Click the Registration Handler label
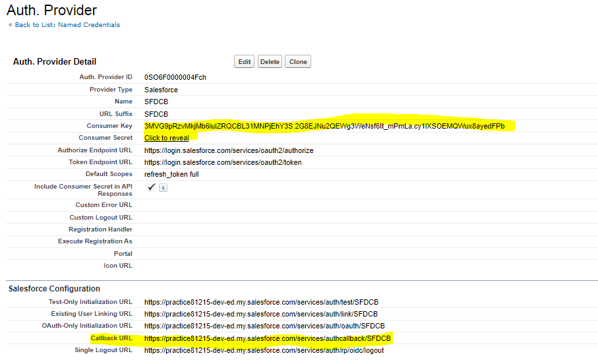This screenshot has width=598, height=364. [x=100, y=229]
